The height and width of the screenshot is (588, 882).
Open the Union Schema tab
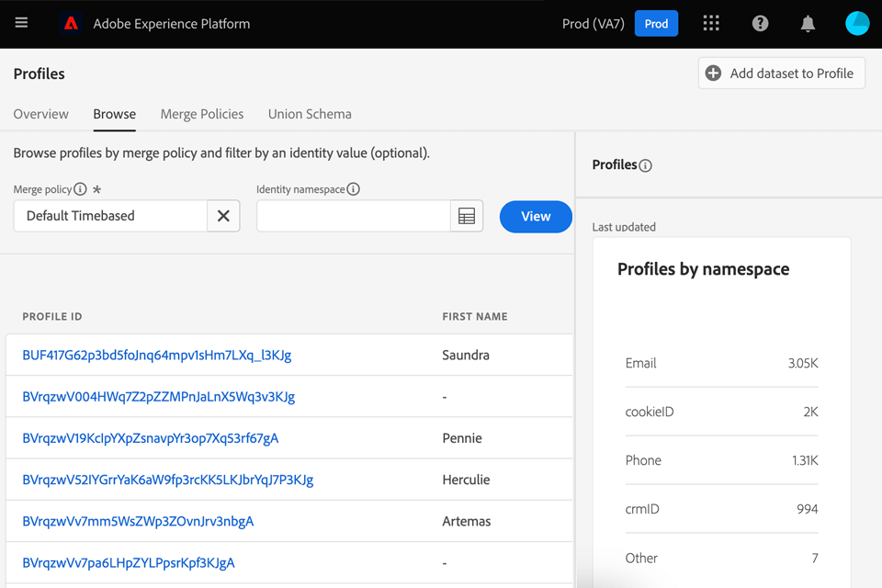pos(310,114)
